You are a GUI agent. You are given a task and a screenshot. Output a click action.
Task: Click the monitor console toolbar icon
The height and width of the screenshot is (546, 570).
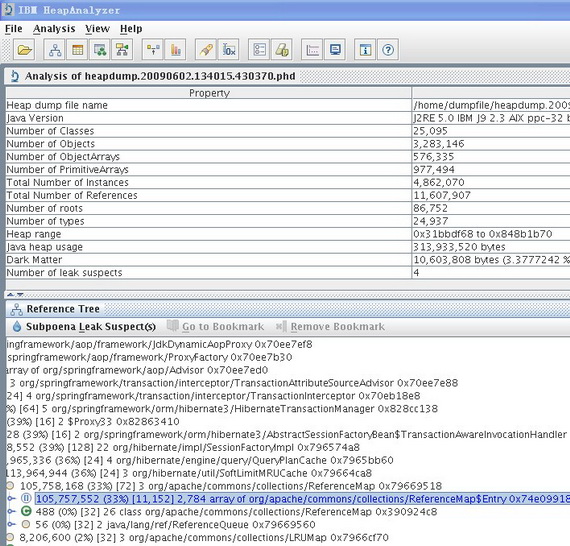tap(334, 49)
